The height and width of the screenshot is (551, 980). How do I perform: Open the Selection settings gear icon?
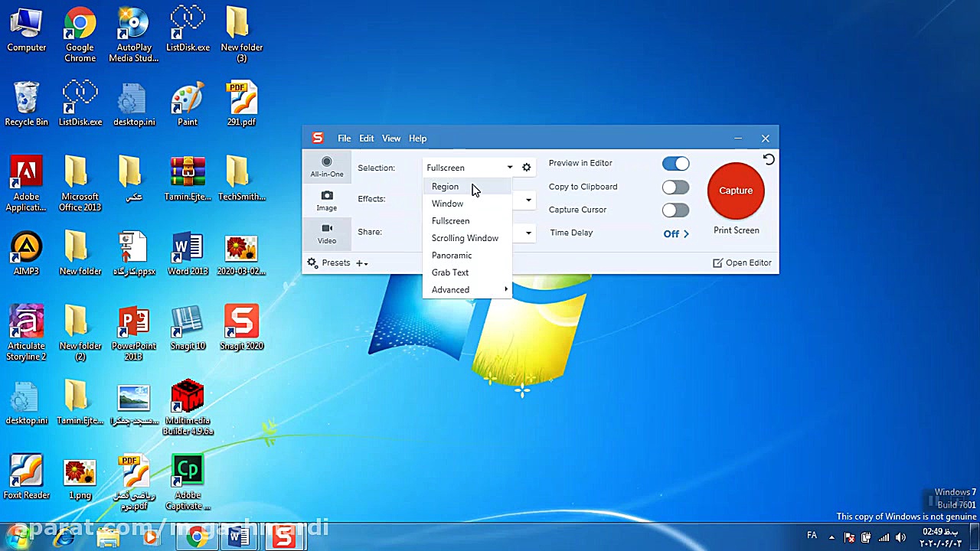(x=526, y=168)
